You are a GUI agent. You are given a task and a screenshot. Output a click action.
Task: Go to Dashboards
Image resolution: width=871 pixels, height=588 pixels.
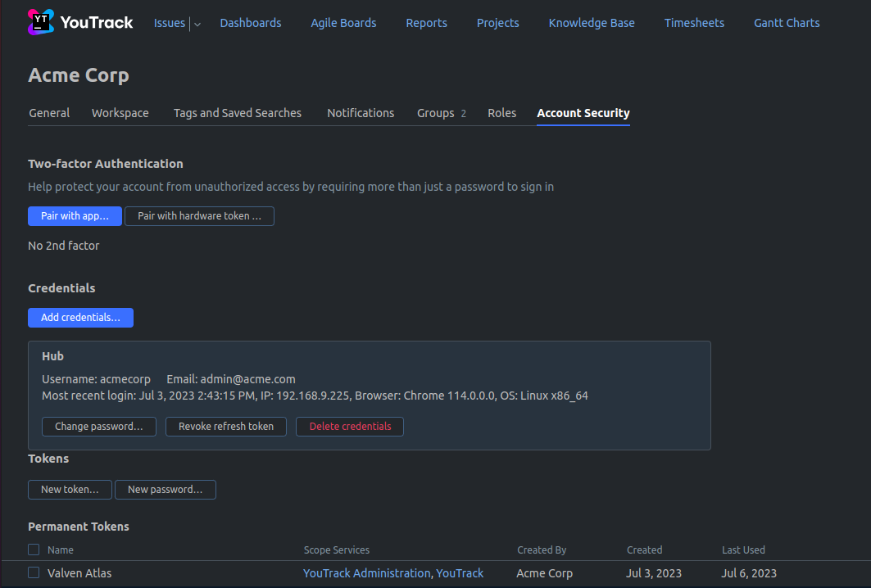pyautogui.click(x=251, y=23)
